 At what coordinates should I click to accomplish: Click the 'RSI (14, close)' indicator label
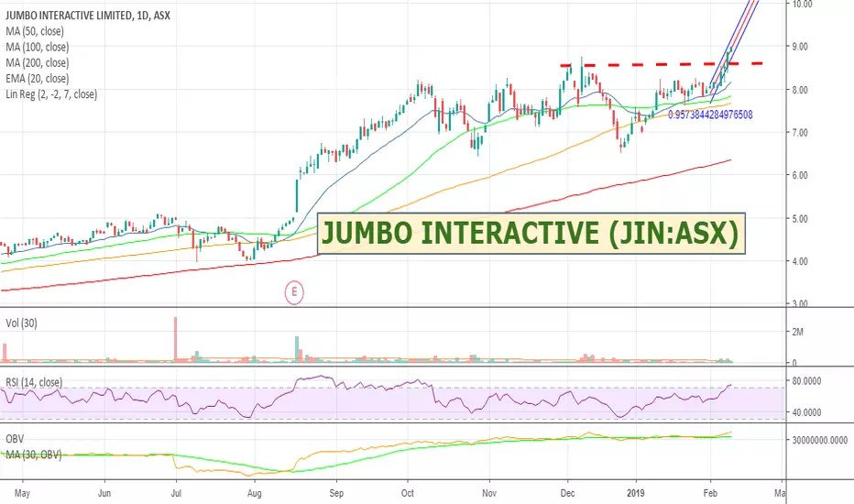[x=34, y=382]
